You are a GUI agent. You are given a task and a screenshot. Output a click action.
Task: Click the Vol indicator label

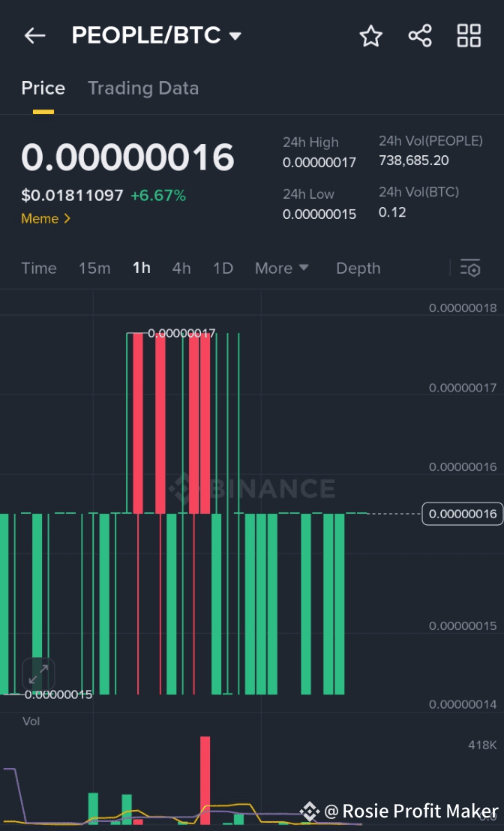click(x=31, y=721)
